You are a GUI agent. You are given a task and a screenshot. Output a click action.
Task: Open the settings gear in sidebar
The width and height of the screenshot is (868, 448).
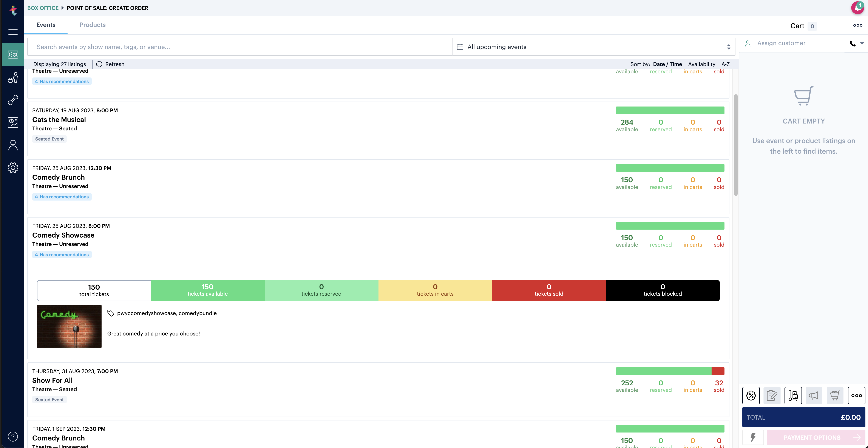coord(13,168)
